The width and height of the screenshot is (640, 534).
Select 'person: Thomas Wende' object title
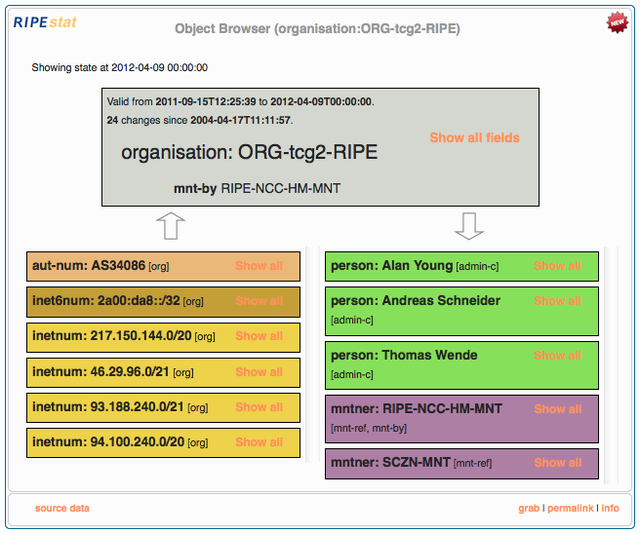[x=404, y=355]
